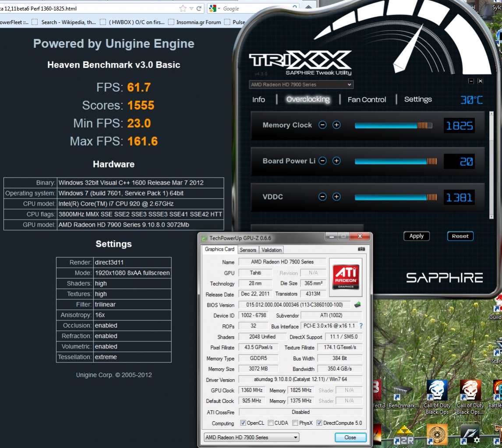Decrease VDDC voltage with the minus button

[x=322, y=197]
